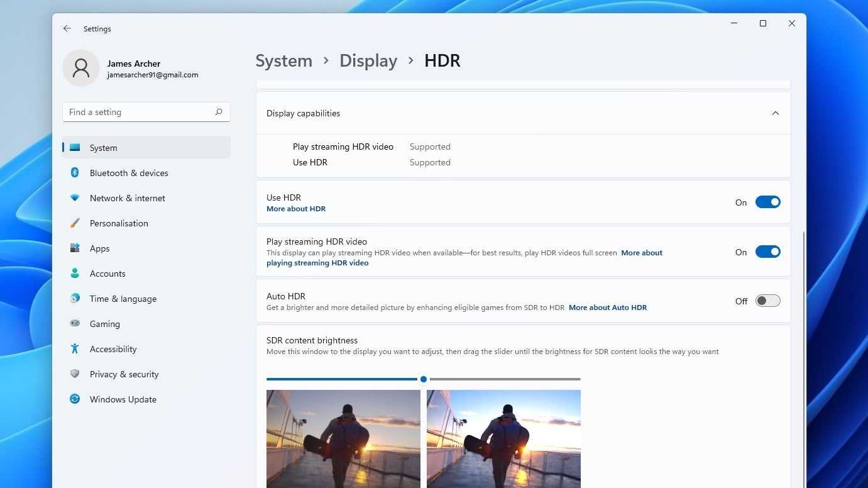Collapse the Display capabilities section
The height and width of the screenshot is (488, 868).
tap(775, 113)
